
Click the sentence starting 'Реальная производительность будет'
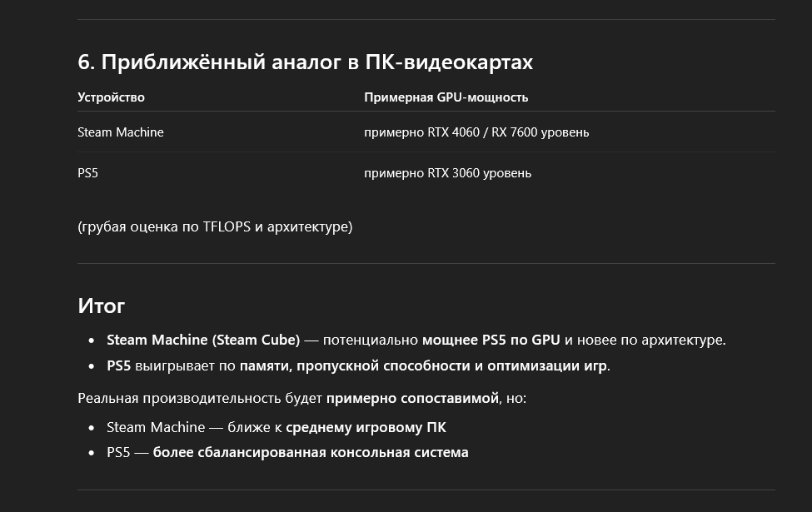pos(302,399)
